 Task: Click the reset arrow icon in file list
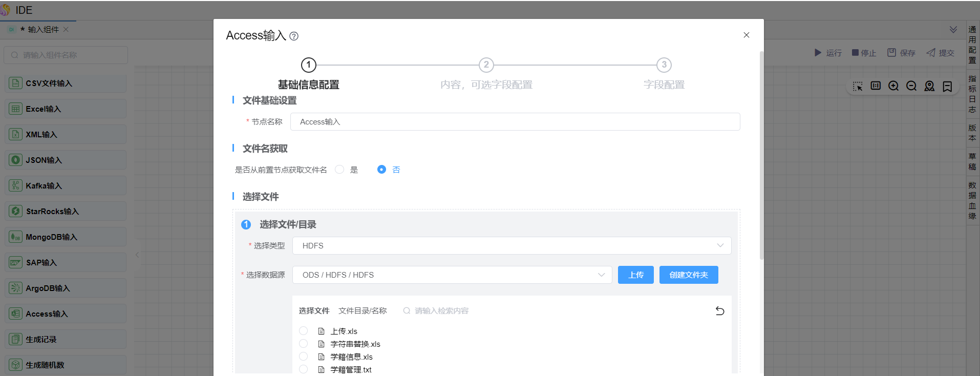point(719,311)
